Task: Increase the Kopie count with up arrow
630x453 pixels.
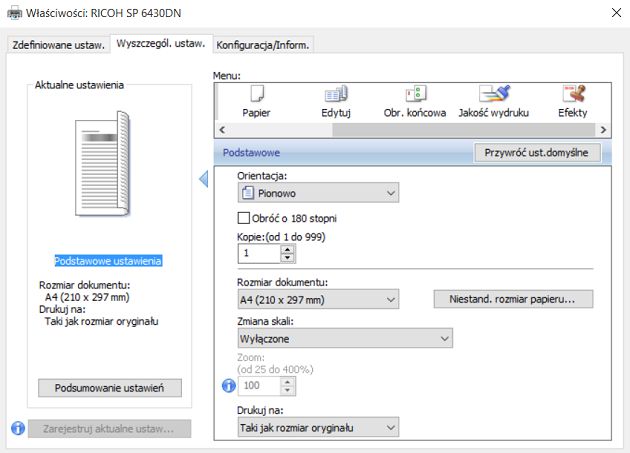Action: (287, 249)
